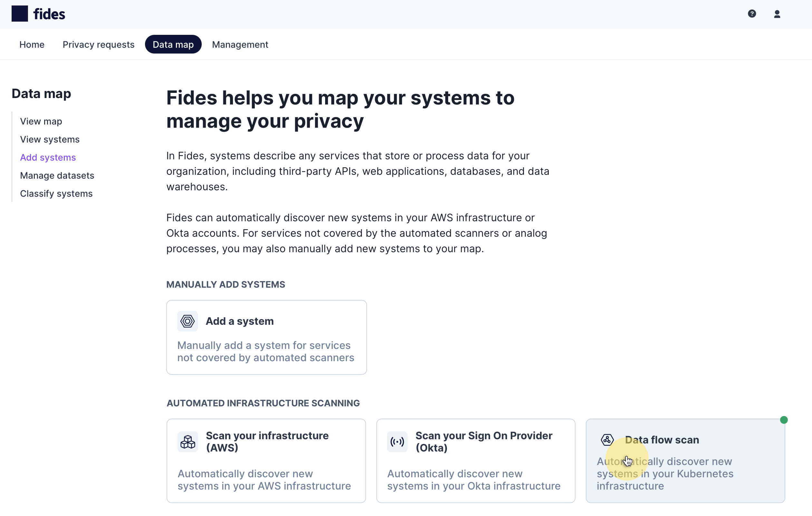Choose Scan your Sign On Provider (Okta)
812x516 pixels.
coord(476,461)
